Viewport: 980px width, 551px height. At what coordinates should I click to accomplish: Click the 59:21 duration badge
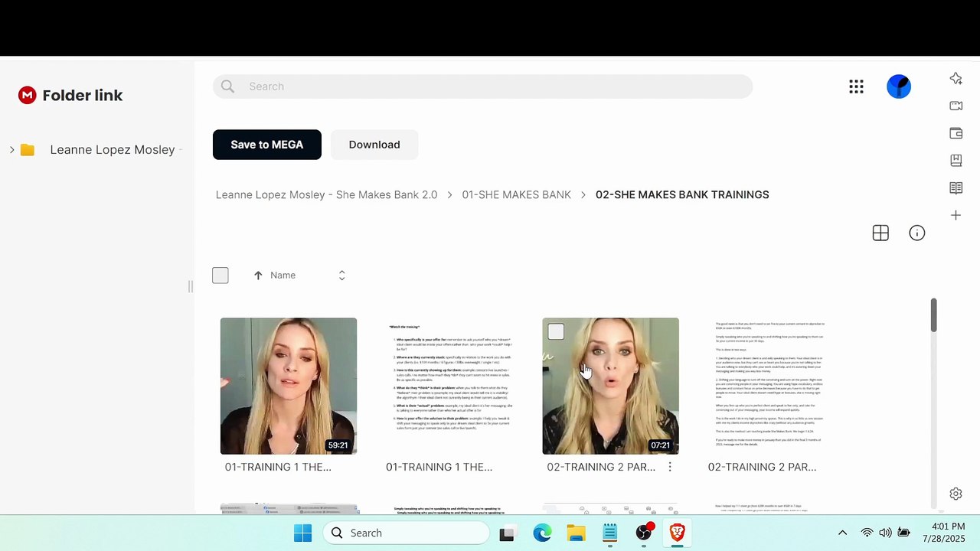pos(338,445)
